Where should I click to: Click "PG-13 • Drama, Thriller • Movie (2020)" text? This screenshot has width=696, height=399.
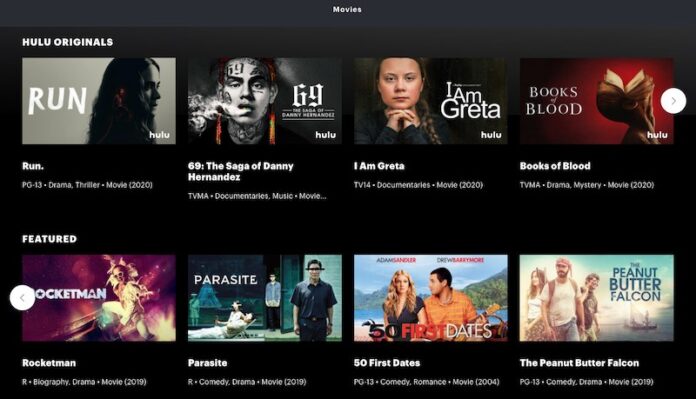pos(87,185)
